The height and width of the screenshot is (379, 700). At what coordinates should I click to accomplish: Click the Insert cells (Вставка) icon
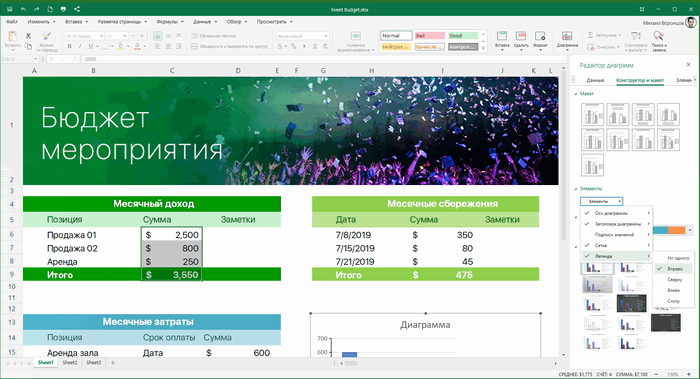pyautogui.click(x=502, y=36)
